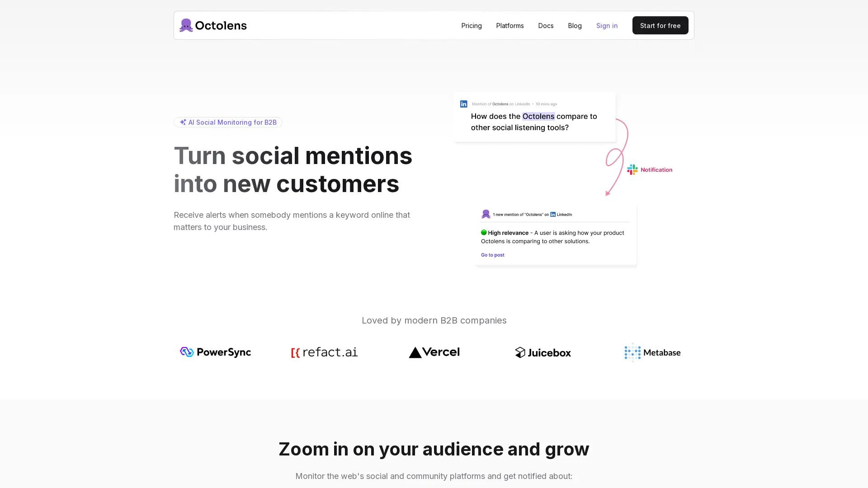Click the Octolens octopus logo icon

186,25
